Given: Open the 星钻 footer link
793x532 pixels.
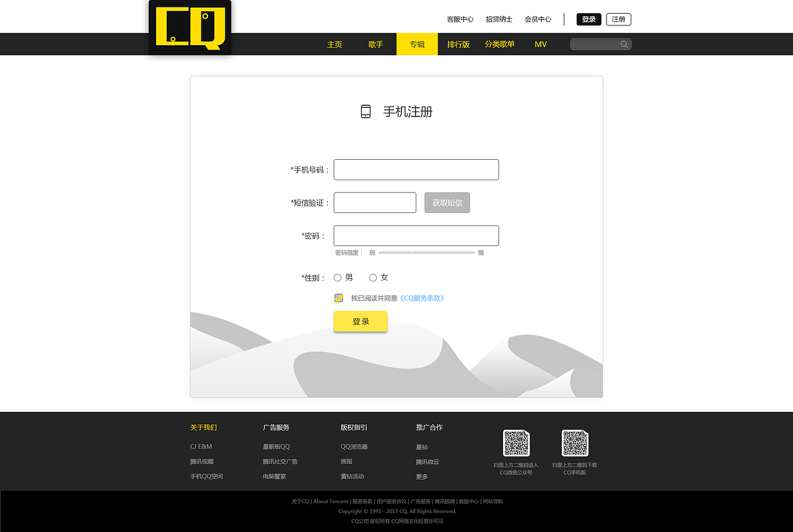Looking at the screenshot, I should (422, 447).
